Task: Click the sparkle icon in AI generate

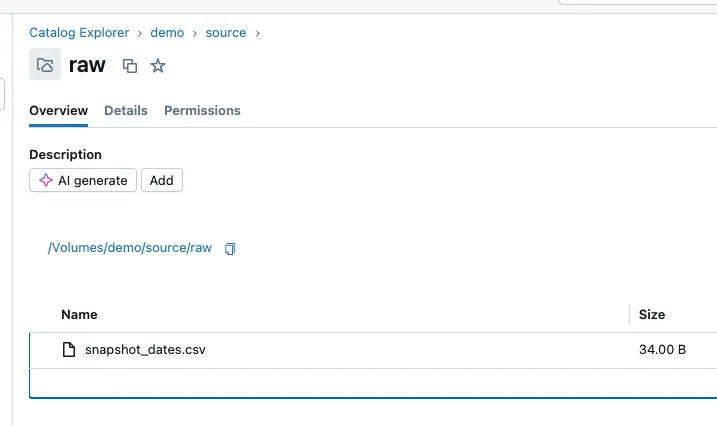Action: [46, 181]
